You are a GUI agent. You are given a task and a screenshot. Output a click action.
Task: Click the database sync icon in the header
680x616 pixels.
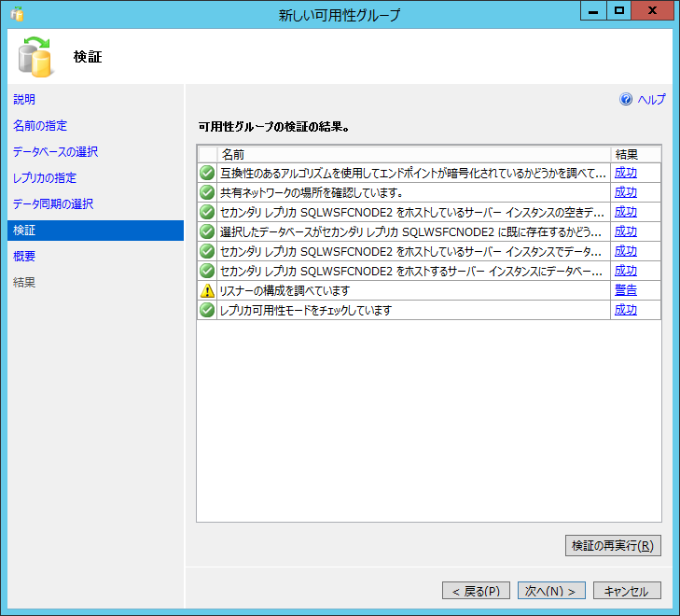pos(35,57)
